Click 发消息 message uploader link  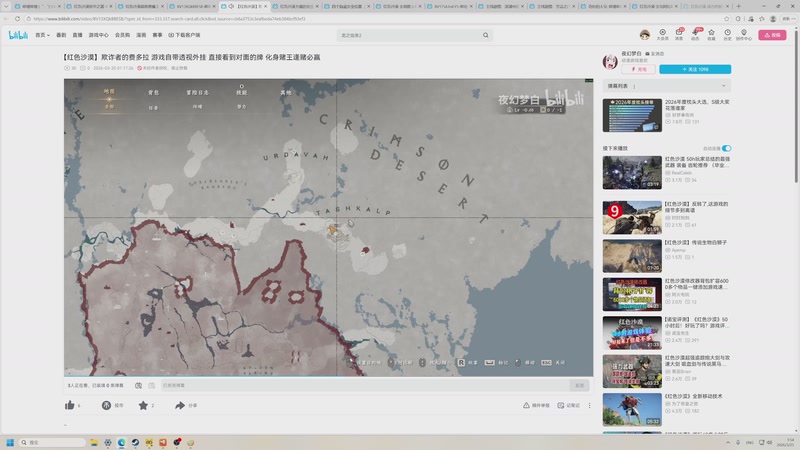coord(655,54)
